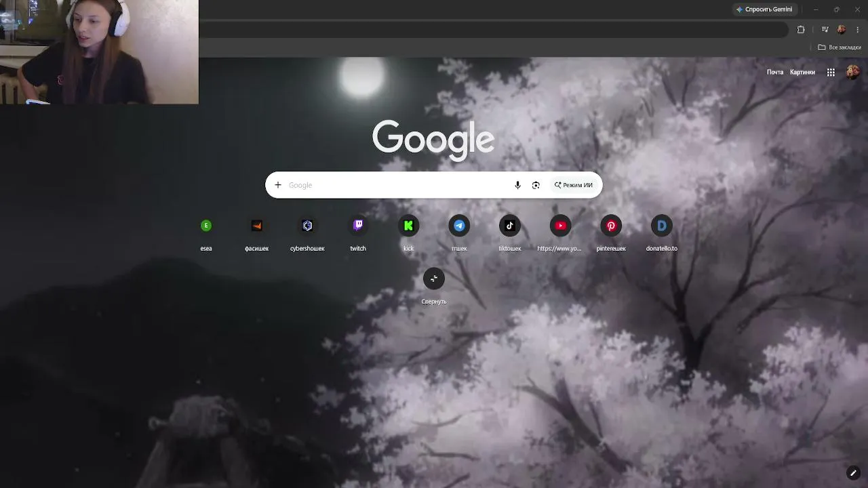Search by image with Google Lens
Viewport: 868px width, 488px height.
tap(536, 185)
